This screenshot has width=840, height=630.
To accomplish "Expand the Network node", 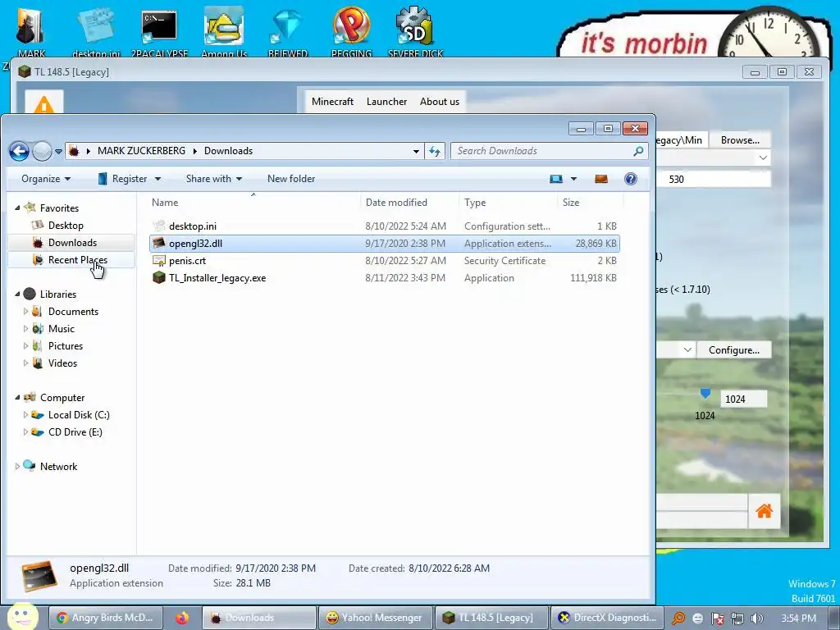I will tap(17, 467).
